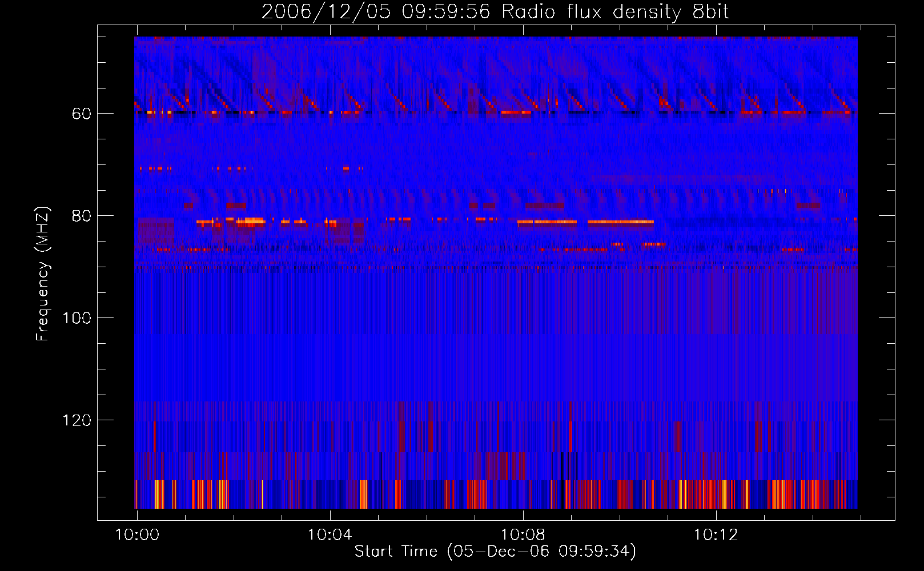Click the 10:08 time tick label
Viewport: 924px width, 571px height.
(523, 534)
